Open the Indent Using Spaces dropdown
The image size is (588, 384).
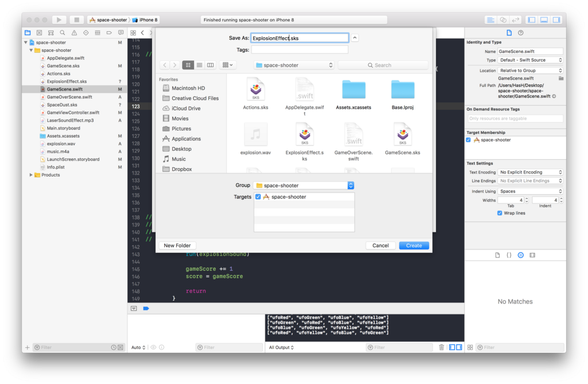(x=531, y=191)
